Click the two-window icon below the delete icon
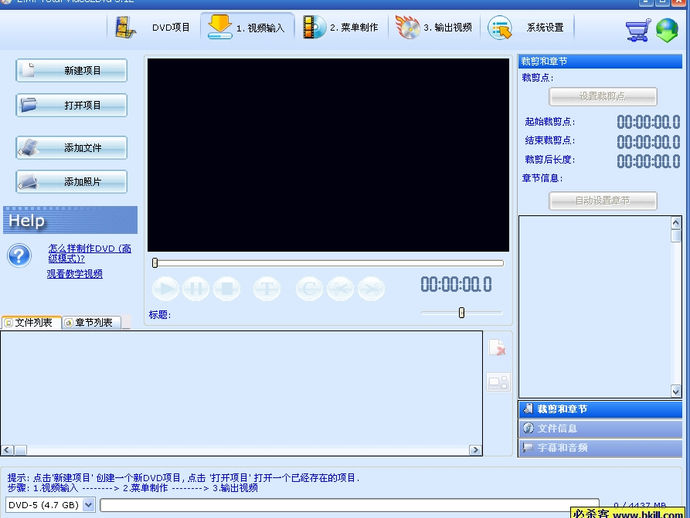 tap(498, 382)
